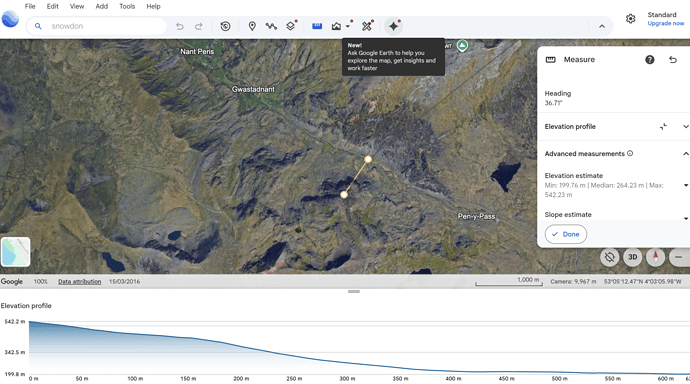The width and height of the screenshot is (690, 384).
Task: Click the imagery date 15/03/2016
Action: (125, 282)
